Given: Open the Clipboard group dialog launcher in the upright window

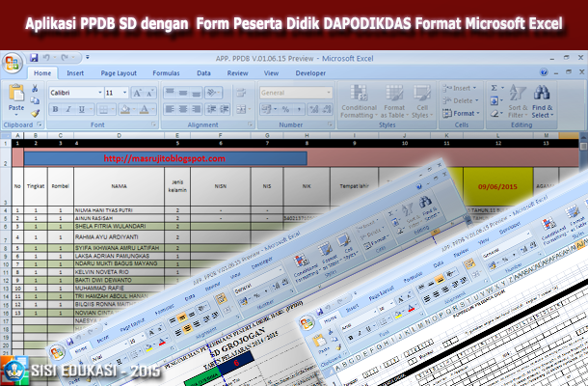Looking at the screenshot, I should click(40, 124).
